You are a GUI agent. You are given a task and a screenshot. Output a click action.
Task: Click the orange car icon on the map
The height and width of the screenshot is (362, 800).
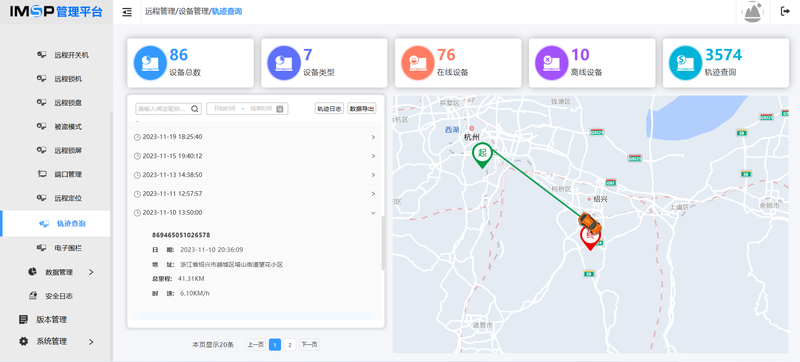[589, 222]
